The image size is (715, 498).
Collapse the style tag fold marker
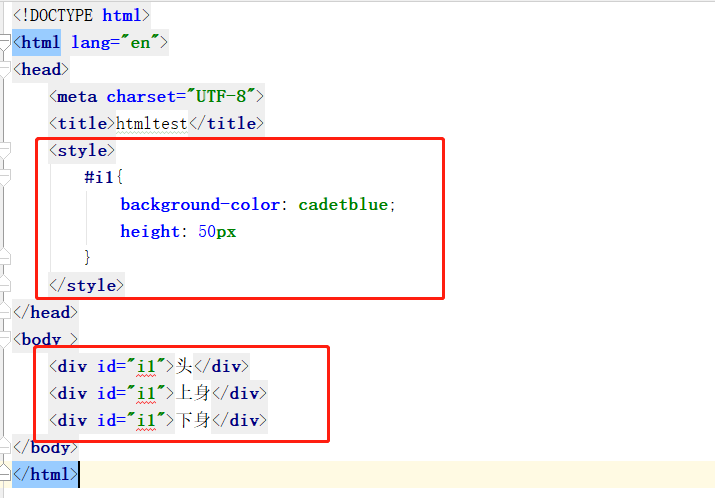click(x=5, y=150)
